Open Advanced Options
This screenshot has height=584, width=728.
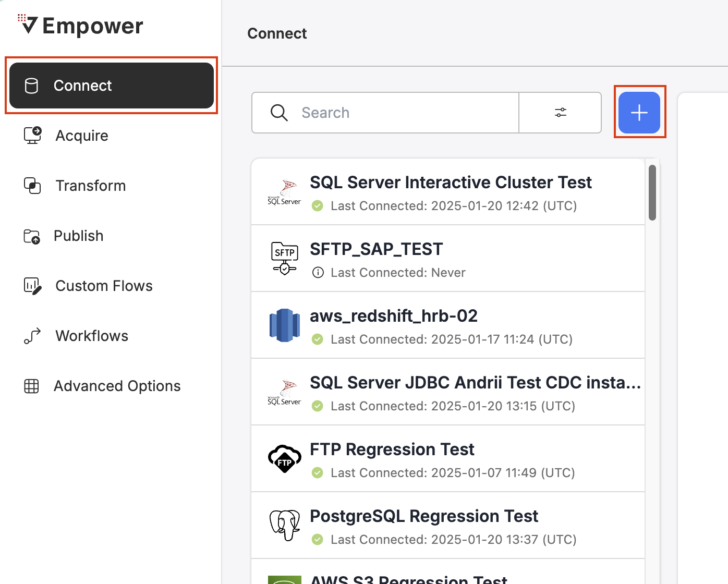[x=117, y=386]
